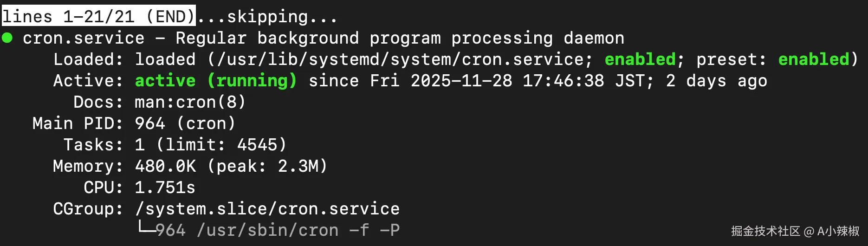This screenshot has height=246, width=868.
Task: Click the 掘金技术社区 watermark text
Action: 765,231
